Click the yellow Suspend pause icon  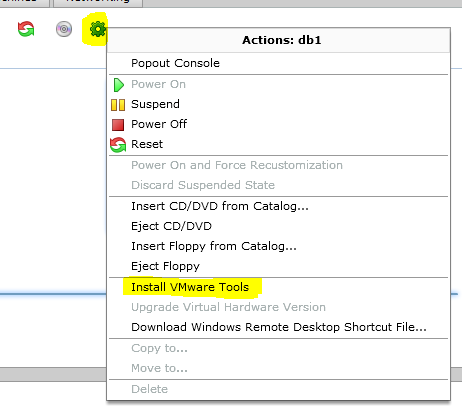coord(118,105)
